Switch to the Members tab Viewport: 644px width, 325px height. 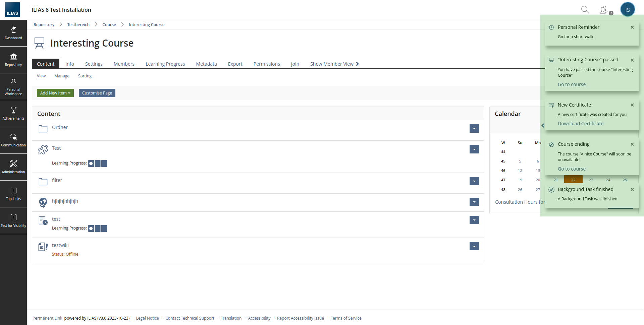pos(124,64)
